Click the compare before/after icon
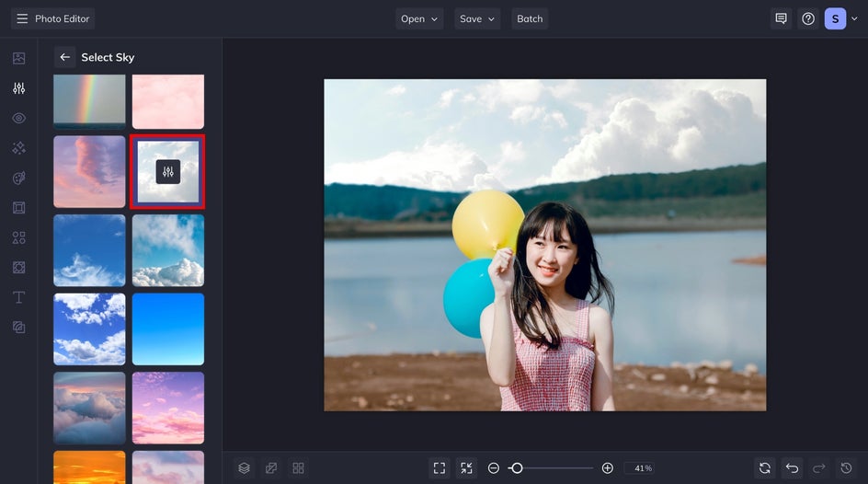The width and height of the screenshot is (868, 484). coord(271,468)
